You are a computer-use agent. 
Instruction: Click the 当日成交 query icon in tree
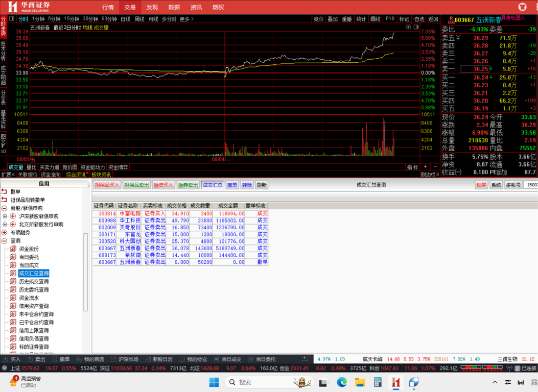tap(13, 265)
